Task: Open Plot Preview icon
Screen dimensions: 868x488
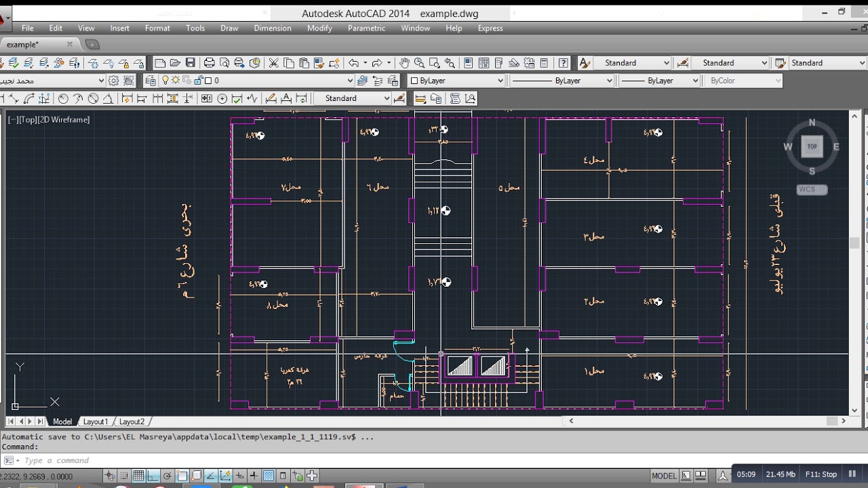Action: pos(224,63)
